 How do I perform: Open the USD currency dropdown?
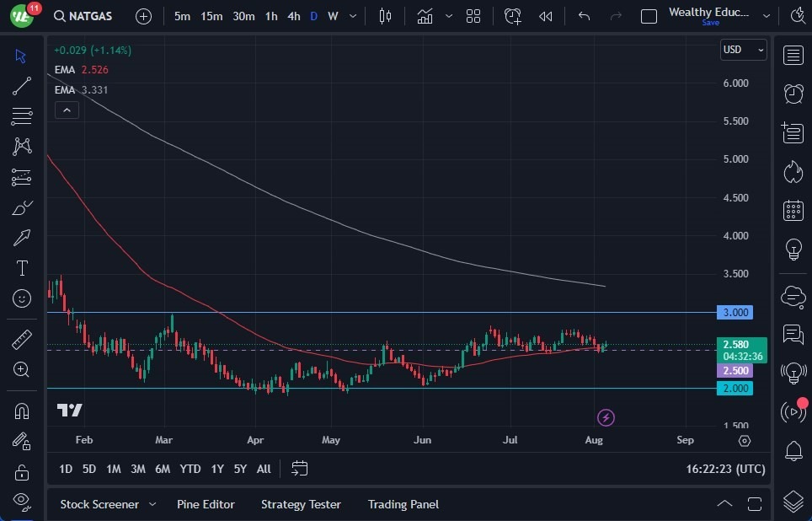[x=743, y=50]
